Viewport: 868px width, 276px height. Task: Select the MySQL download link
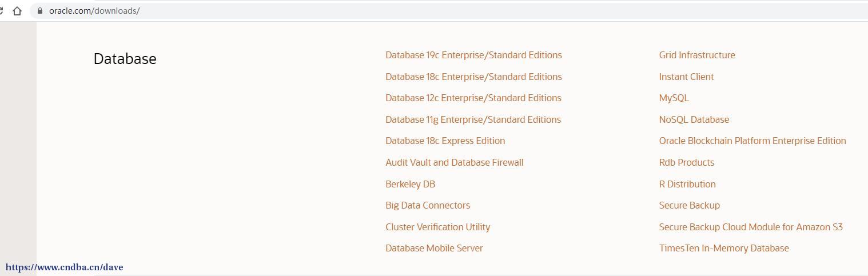click(674, 98)
